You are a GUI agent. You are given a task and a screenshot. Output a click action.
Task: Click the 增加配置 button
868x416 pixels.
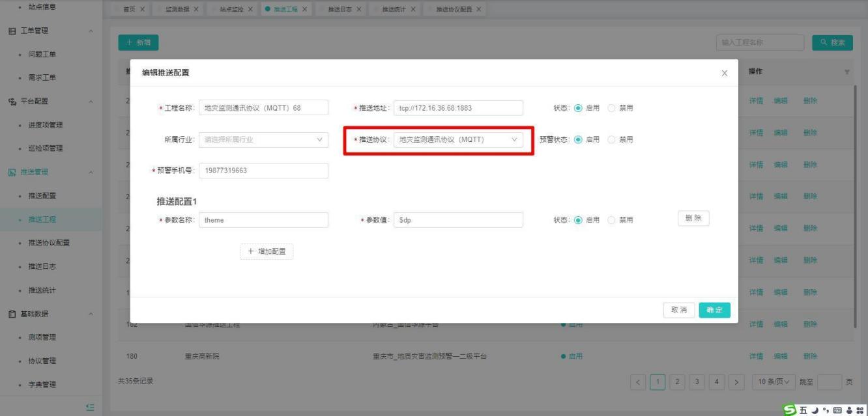tap(267, 251)
